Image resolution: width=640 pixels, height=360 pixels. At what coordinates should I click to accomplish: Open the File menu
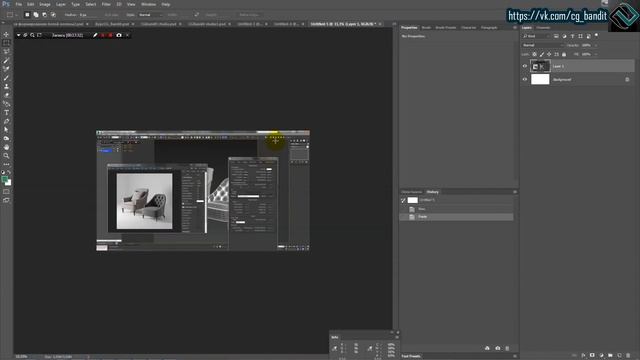click(x=19, y=4)
